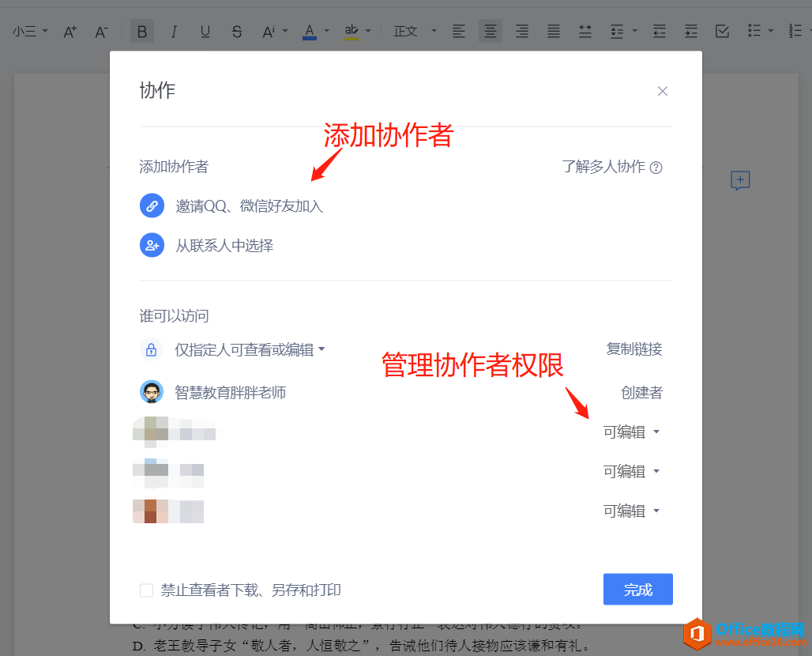Expand font color dropdown arrow
Viewport: 812px width, 656px height.
coord(327,31)
